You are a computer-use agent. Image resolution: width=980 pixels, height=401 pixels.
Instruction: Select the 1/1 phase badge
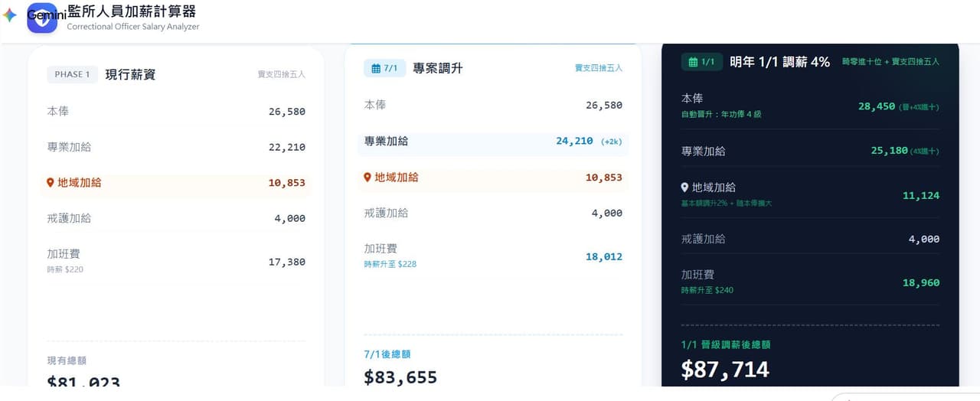[702, 62]
